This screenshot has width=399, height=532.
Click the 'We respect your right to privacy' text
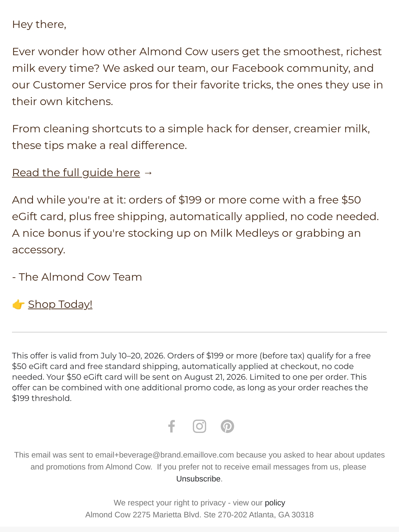point(170,503)
